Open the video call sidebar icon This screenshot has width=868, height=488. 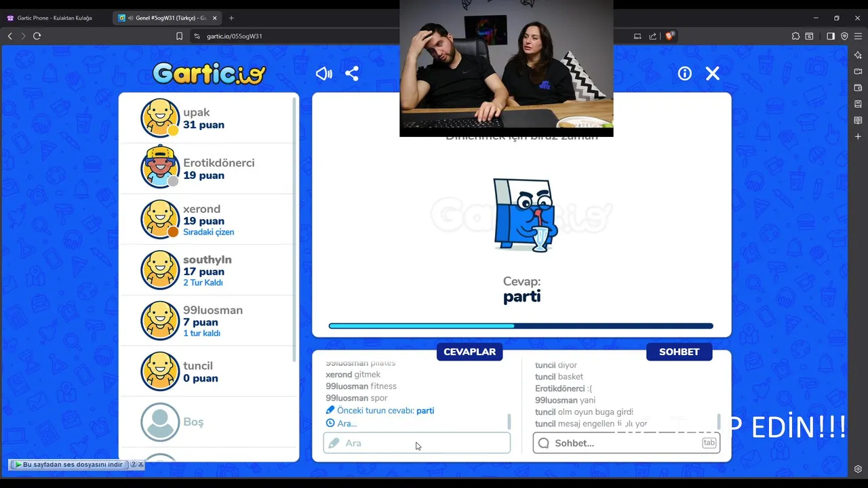point(858,71)
